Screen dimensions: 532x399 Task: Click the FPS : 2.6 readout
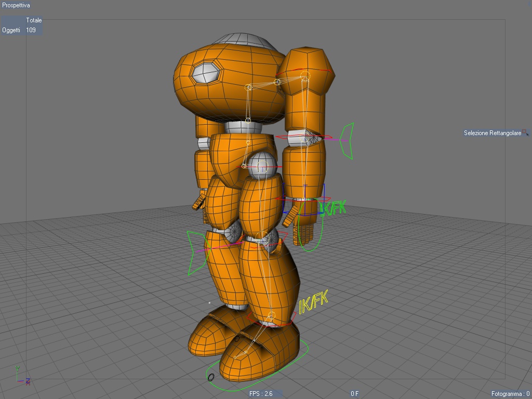point(261,394)
